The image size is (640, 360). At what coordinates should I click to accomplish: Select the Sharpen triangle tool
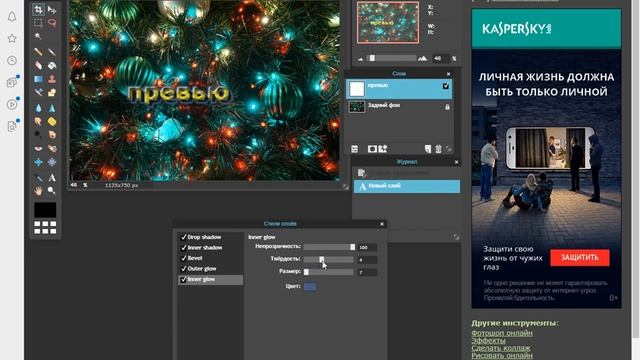(x=52, y=108)
